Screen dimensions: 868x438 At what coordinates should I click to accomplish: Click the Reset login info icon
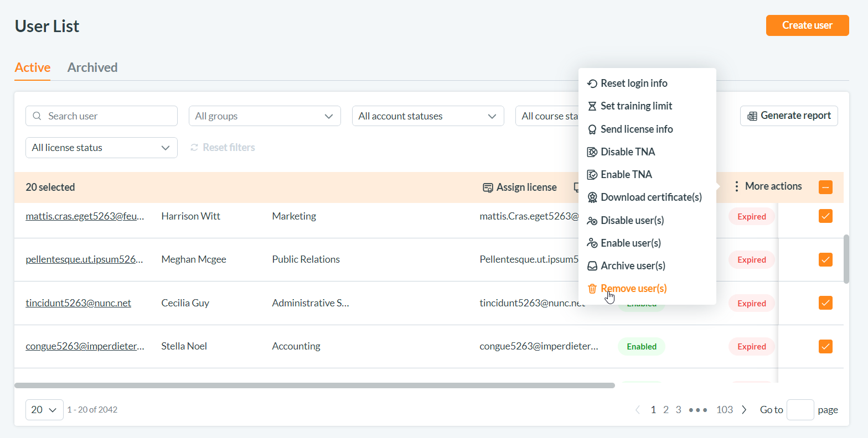tap(592, 84)
